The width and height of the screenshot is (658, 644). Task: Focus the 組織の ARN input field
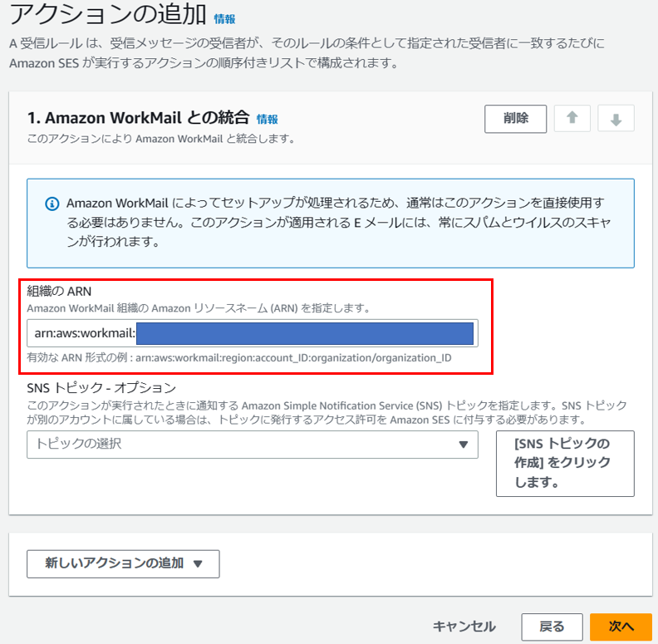pos(253,333)
